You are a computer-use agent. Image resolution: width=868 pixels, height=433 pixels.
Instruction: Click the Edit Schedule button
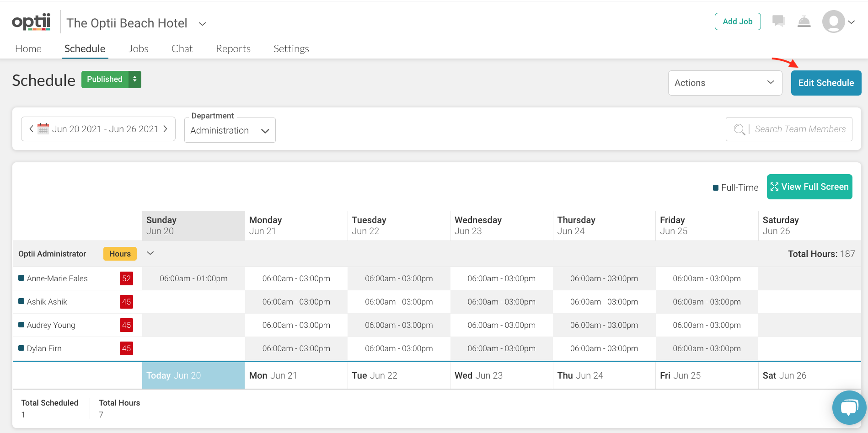(x=826, y=83)
